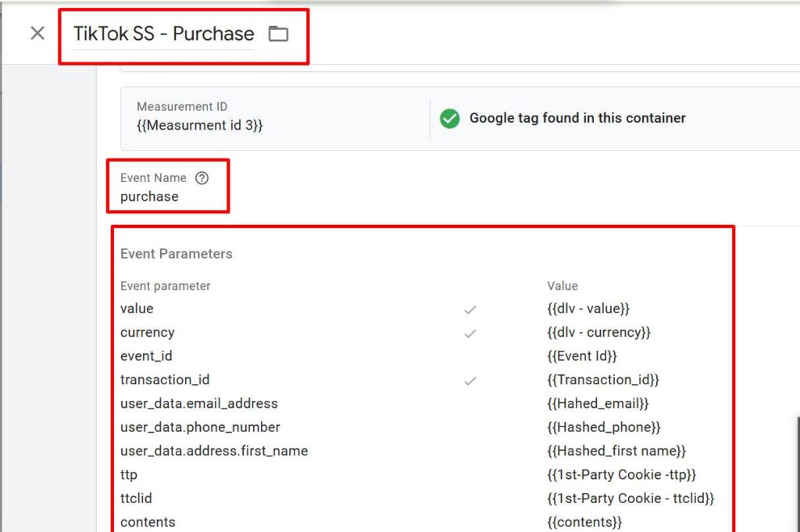Select the contents parameter name
Image resolution: width=800 pixels, height=532 pixels.
pyautogui.click(x=148, y=523)
